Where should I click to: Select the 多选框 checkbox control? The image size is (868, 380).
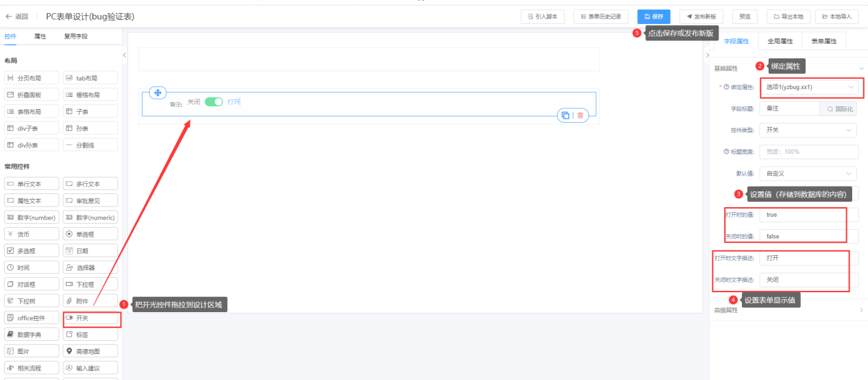(32, 251)
